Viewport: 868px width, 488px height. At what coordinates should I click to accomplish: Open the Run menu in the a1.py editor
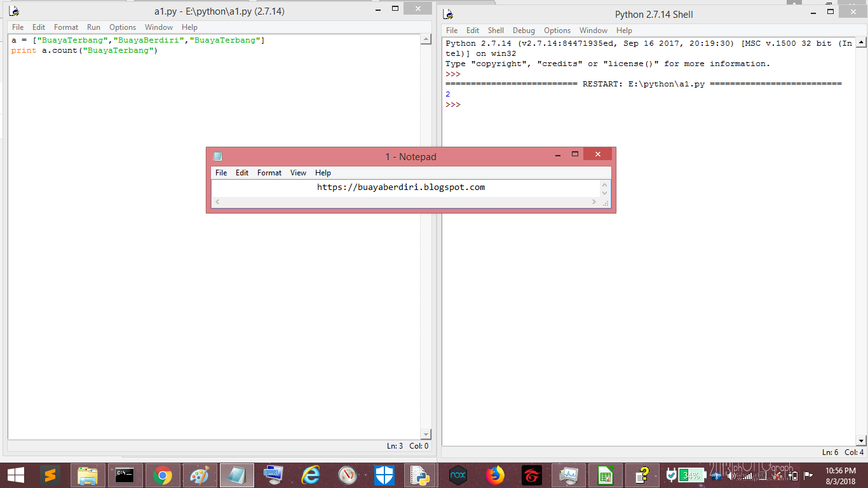tap(93, 27)
